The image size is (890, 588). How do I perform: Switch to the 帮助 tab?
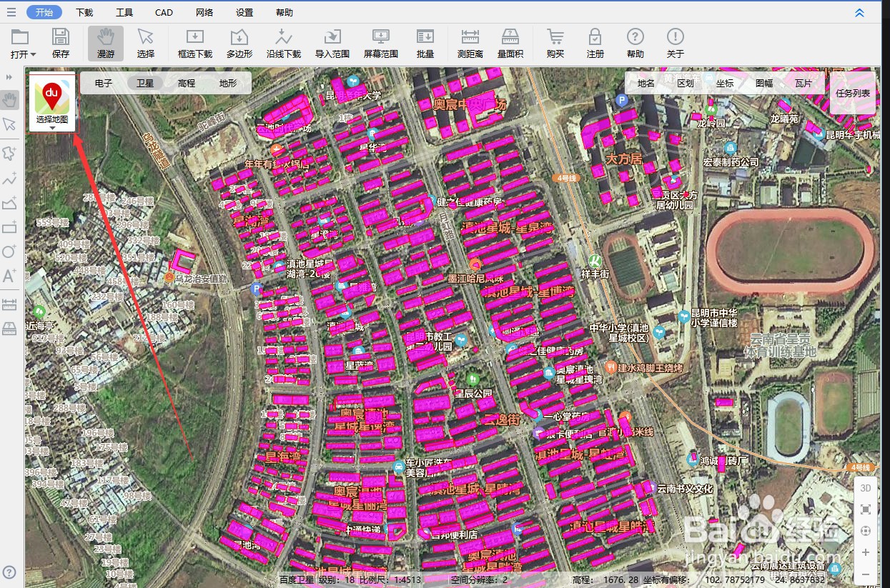(284, 12)
